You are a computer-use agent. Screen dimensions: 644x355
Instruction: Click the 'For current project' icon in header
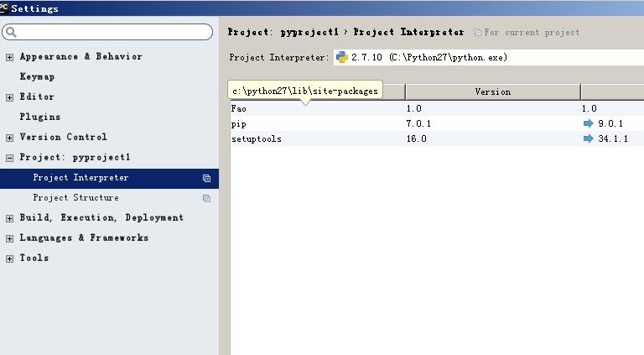pyautogui.click(x=477, y=32)
